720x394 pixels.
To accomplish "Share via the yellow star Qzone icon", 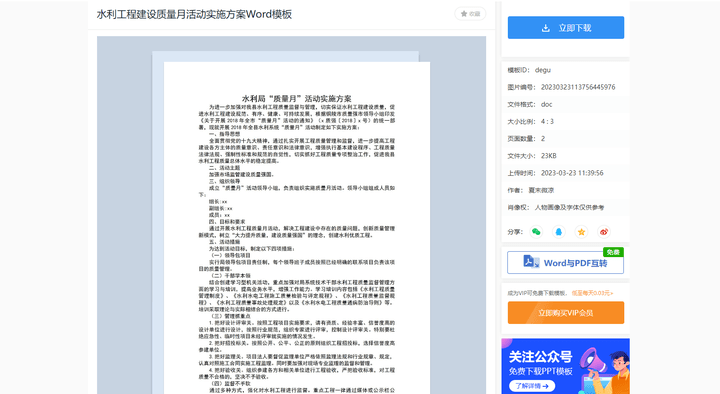I will 581,232.
